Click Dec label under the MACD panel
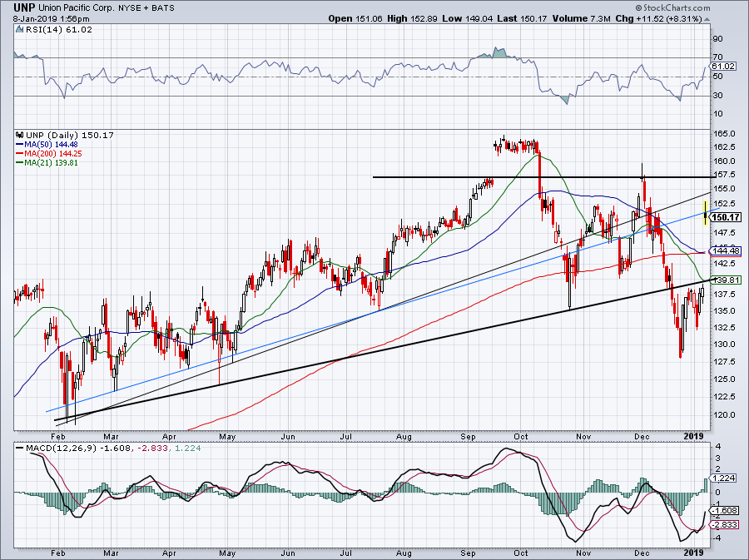The image size is (749, 560). tap(642, 553)
